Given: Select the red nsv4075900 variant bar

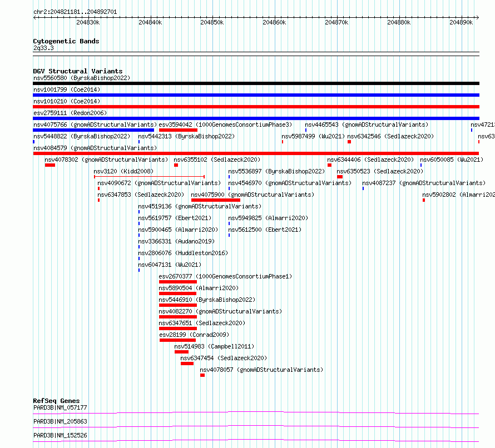Looking at the screenshot, I should click(x=216, y=200).
